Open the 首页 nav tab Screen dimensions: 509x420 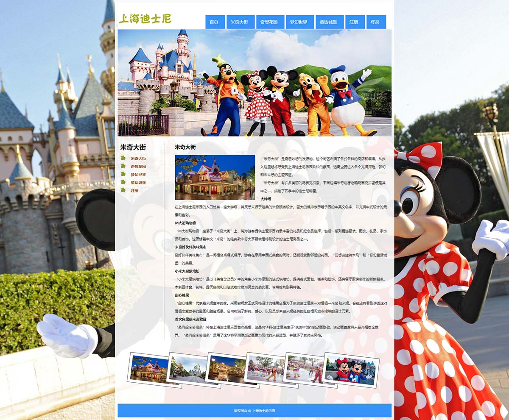tap(215, 22)
